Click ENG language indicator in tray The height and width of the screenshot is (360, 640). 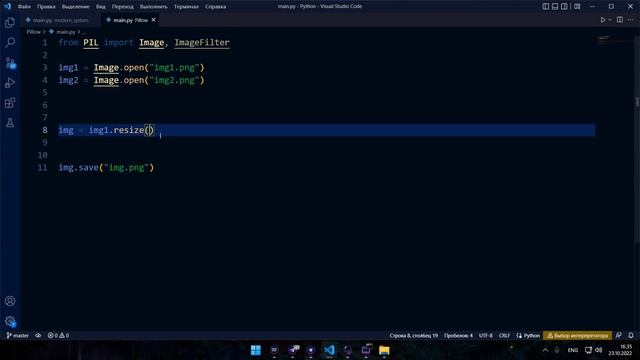pyautogui.click(x=573, y=350)
